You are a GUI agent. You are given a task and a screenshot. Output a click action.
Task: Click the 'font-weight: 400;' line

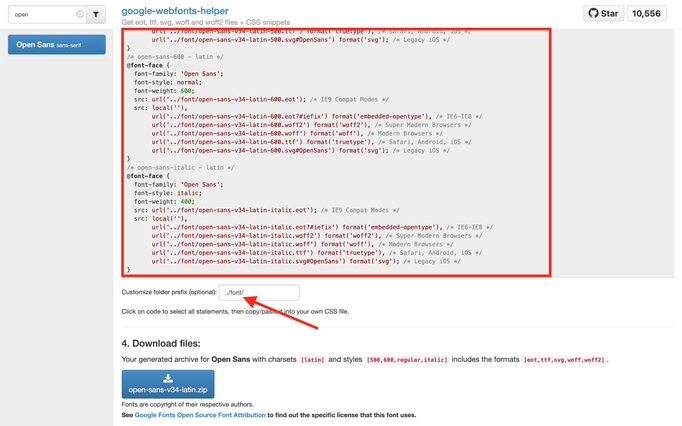click(164, 201)
